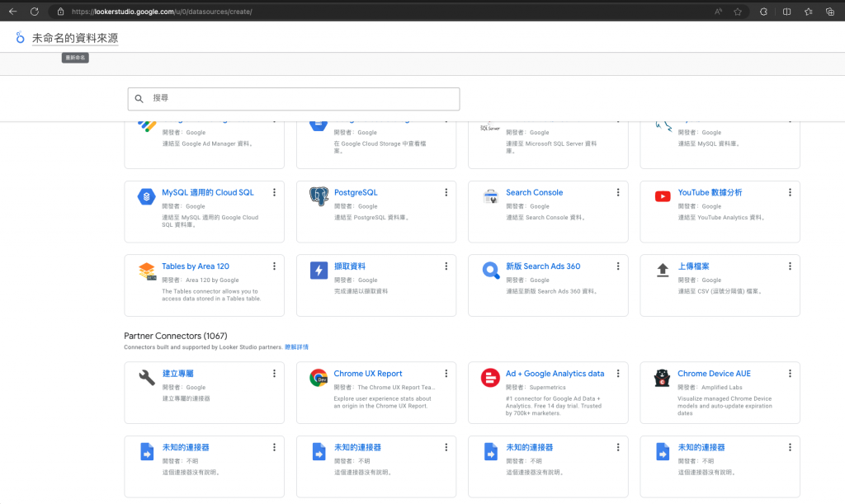The width and height of the screenshot is (845, 504).
Task: Click the read aloud icon in address bar
Action: 718,12
